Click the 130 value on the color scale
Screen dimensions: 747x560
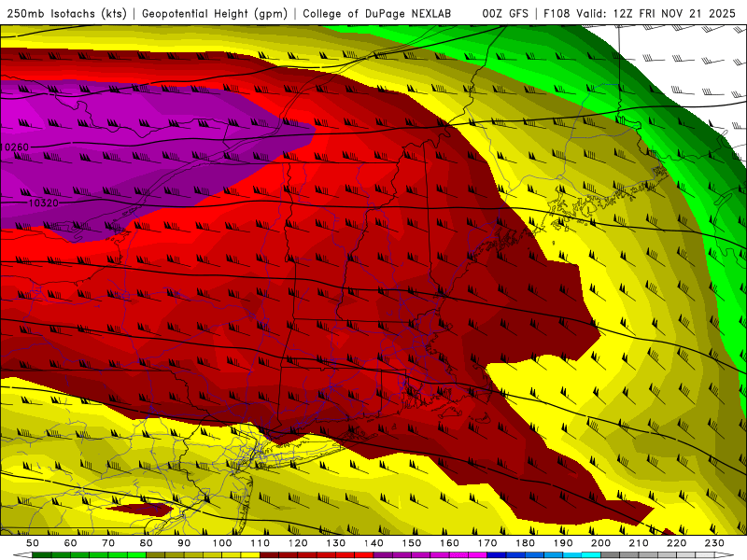[336, 543]
